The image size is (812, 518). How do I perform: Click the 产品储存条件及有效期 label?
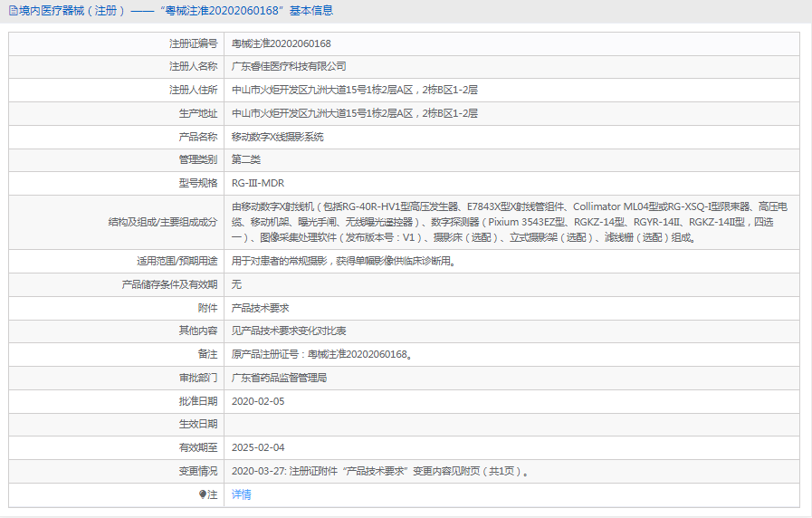[169, 284]
